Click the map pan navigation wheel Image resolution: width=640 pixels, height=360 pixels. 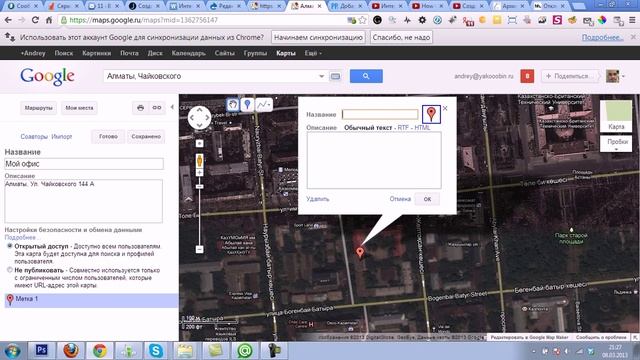point(199,118)
